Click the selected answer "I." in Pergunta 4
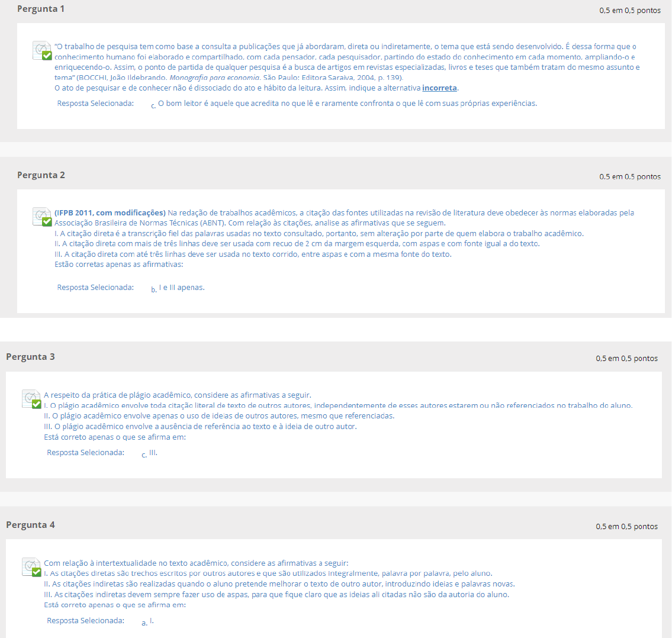 point(152,621)
